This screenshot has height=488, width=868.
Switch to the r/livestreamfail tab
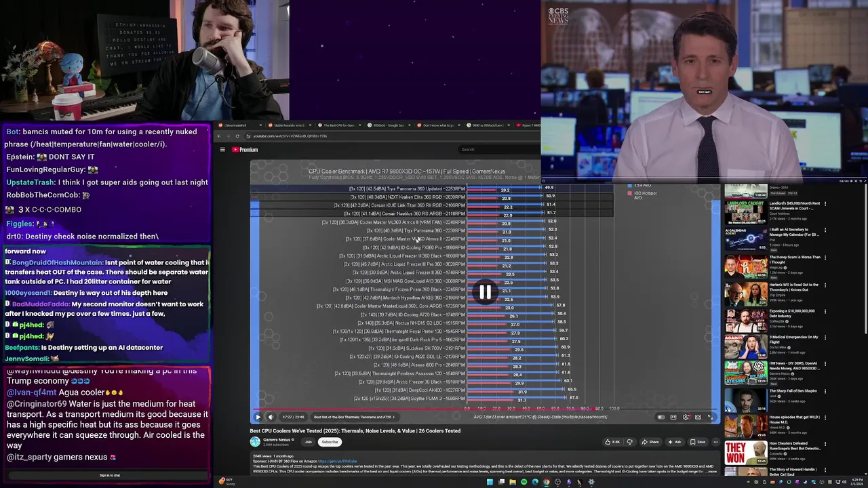click(x=239, y=125)
